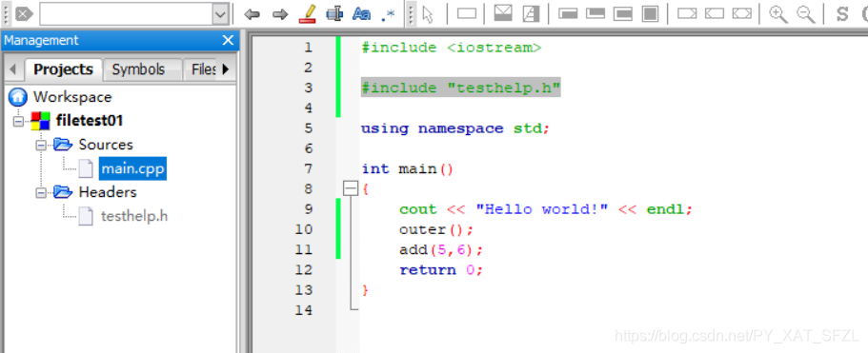Pick the left-pointing tag shape tool

[x=714, y=14]
